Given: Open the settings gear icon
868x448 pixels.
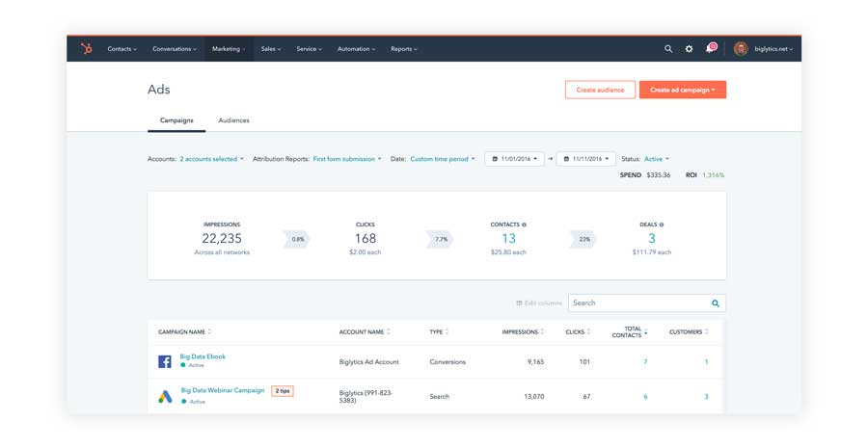Looking at the screenshot, I should (x=689, y=49).
